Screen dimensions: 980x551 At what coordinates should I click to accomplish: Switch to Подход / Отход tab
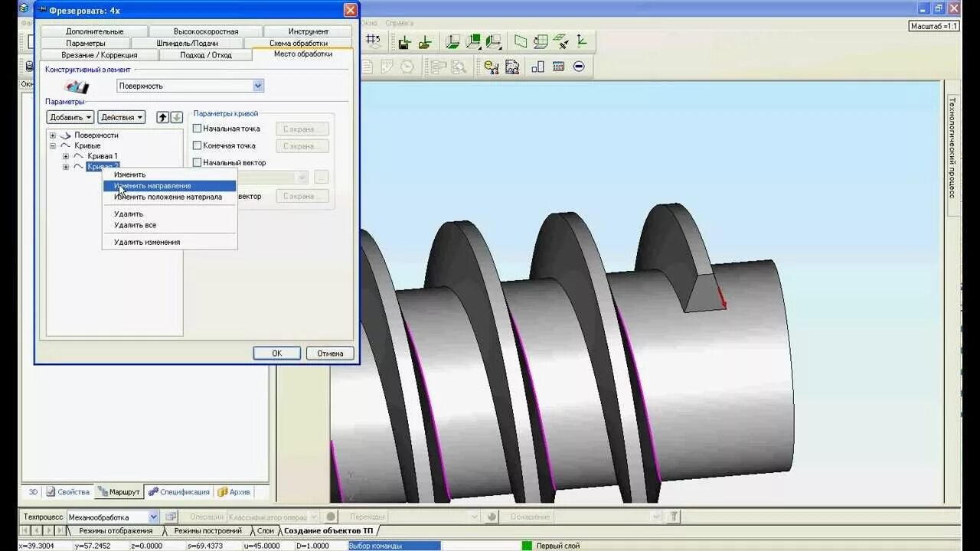point(206,55)
